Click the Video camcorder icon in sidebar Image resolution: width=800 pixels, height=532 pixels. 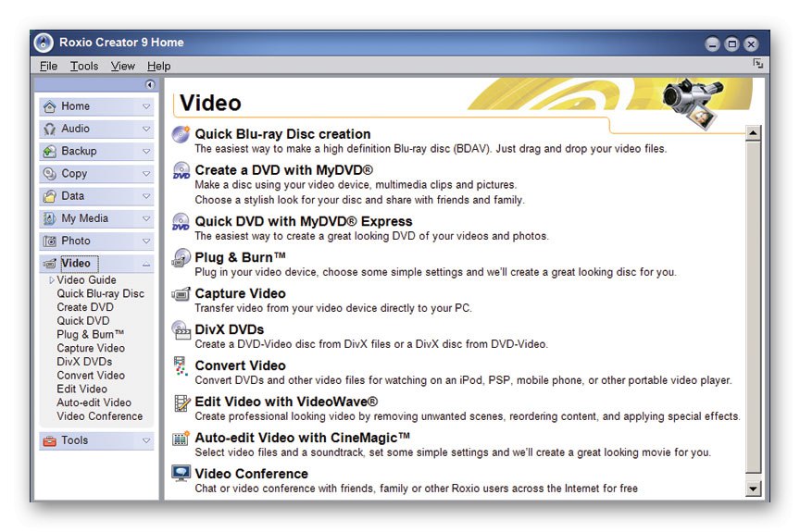tap(49, 264)
